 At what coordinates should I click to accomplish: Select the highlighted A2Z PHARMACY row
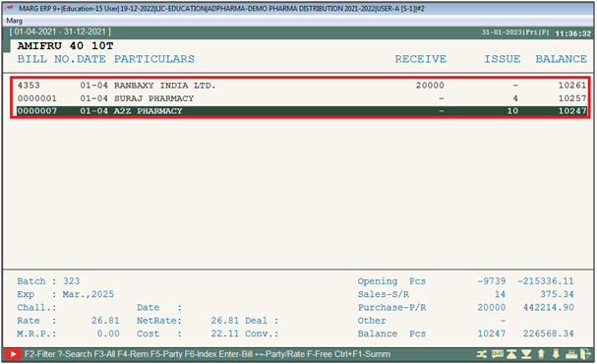click(302, 111)
